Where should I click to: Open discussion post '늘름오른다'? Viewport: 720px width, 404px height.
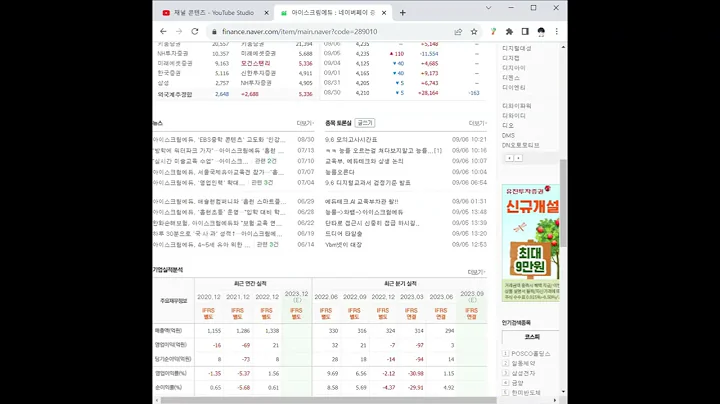[340, 172]
